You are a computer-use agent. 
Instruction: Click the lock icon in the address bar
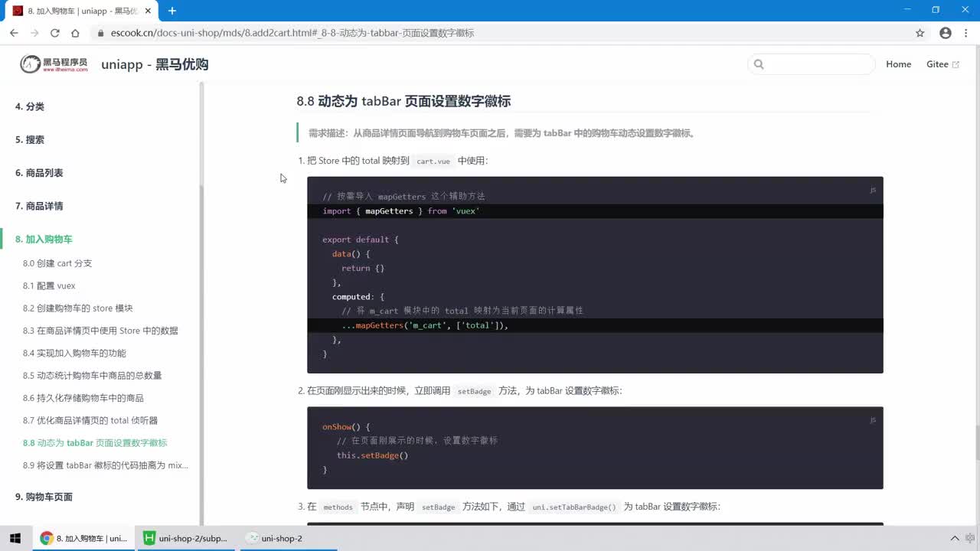click(100, 33)
